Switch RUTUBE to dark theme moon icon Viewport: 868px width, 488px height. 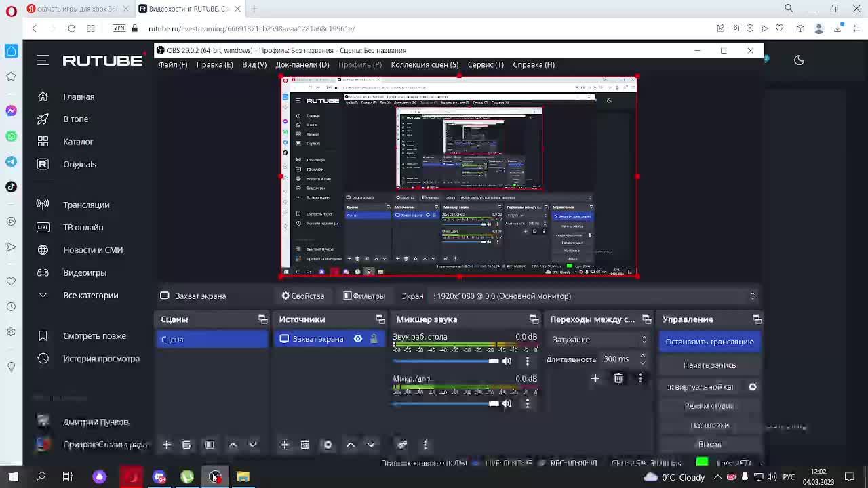coord(799,60)
